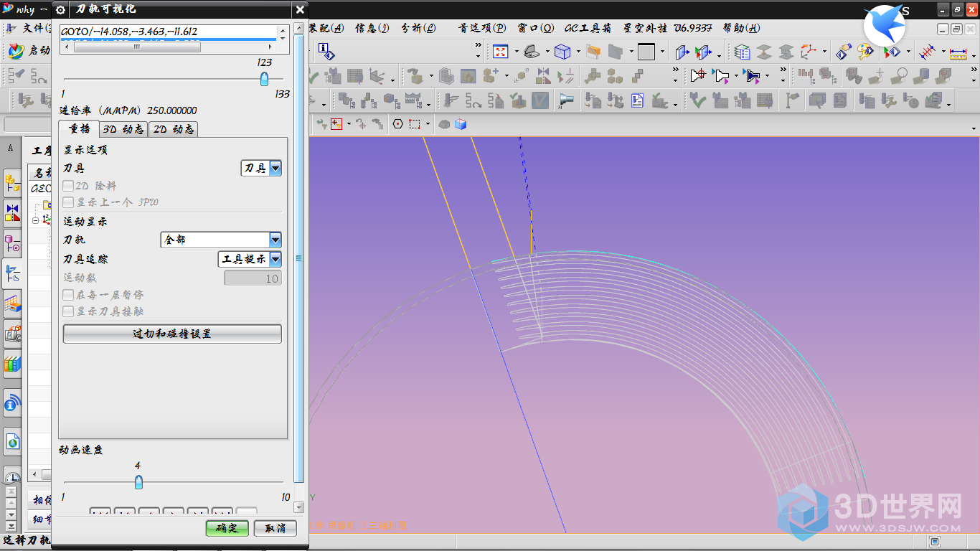Click the Fit view icon

coord(500,52)
